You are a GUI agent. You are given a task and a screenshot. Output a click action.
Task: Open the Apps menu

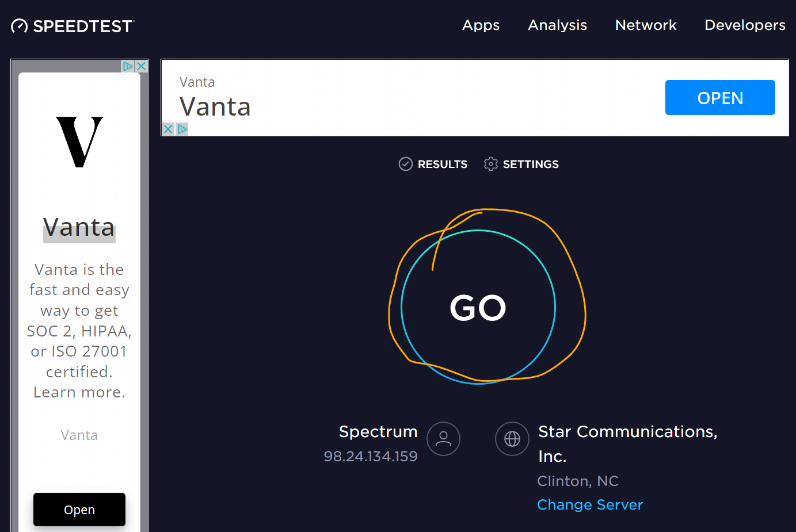click(x=481, y=25)
